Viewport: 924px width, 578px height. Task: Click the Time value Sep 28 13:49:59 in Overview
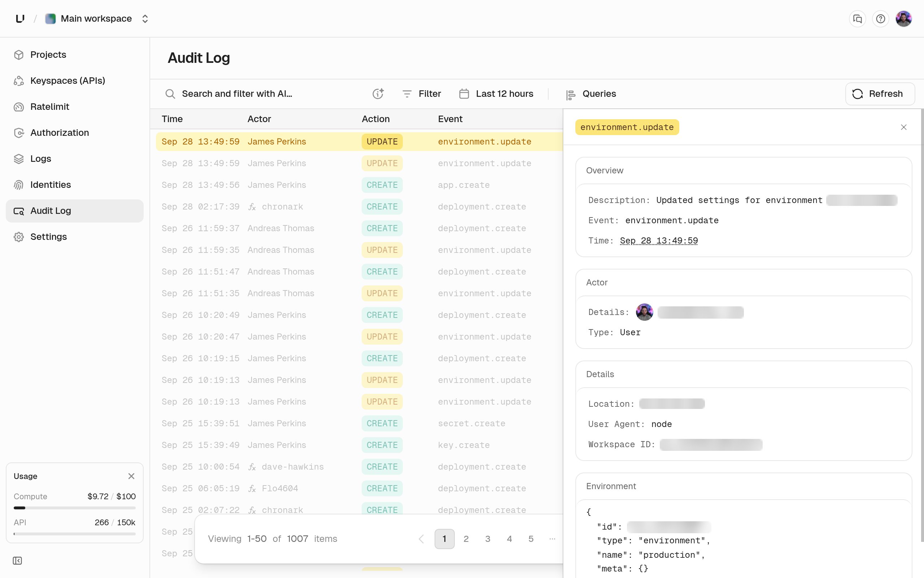coord(659,241)
